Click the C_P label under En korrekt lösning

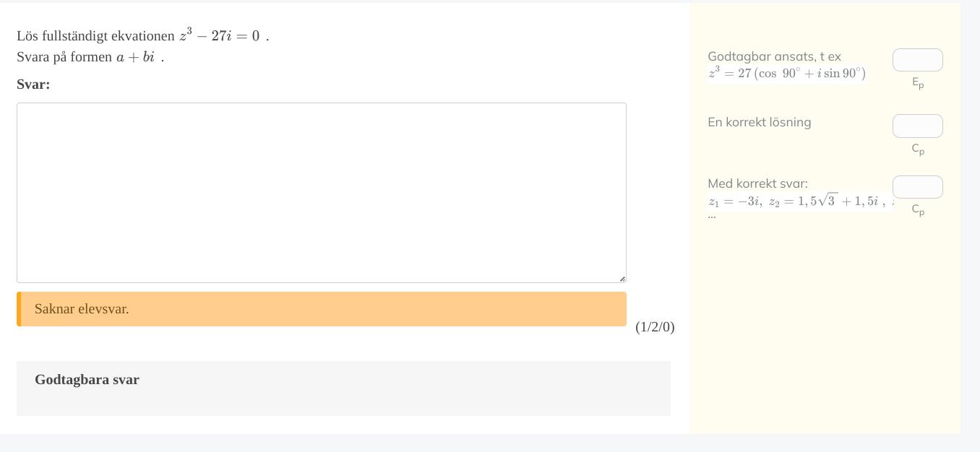918,149
